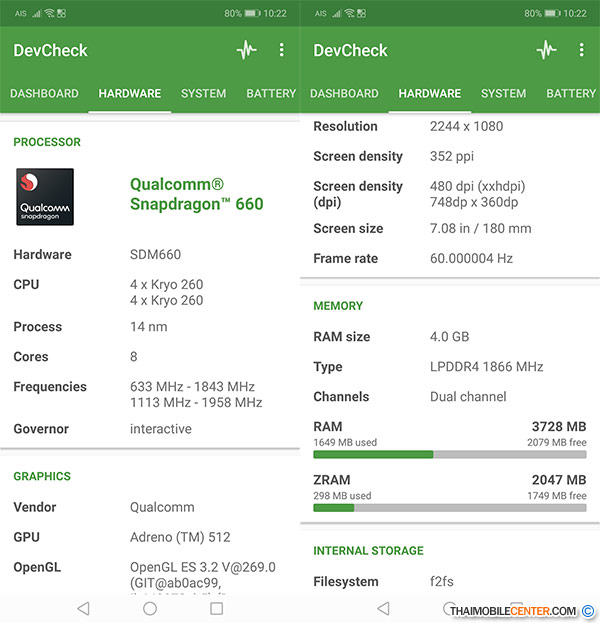Image resolution: width=600 pixels, height=623 pixels.
Task: Open the SYSTEM tab in left screen
Action: pyautogui.click(x=203, y=93)
